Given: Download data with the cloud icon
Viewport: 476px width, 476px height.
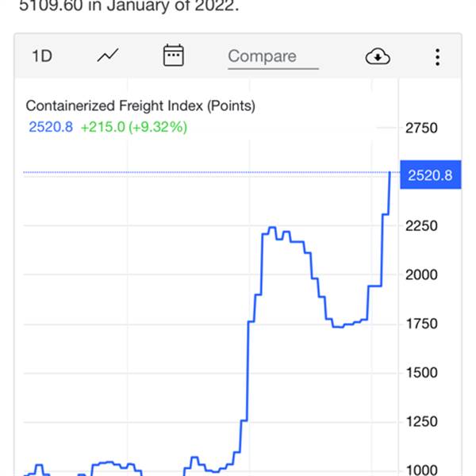Looking at the screenshot, I should tap(378, 56).
